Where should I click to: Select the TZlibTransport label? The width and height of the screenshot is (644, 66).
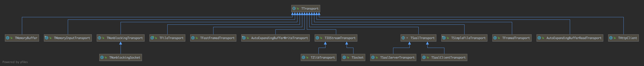tap(323, 58)
